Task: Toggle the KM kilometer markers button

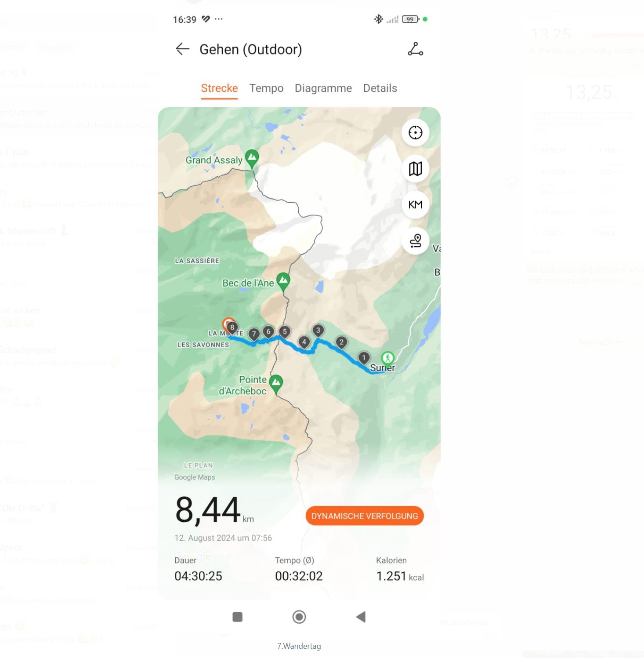Action: [415, 205]
